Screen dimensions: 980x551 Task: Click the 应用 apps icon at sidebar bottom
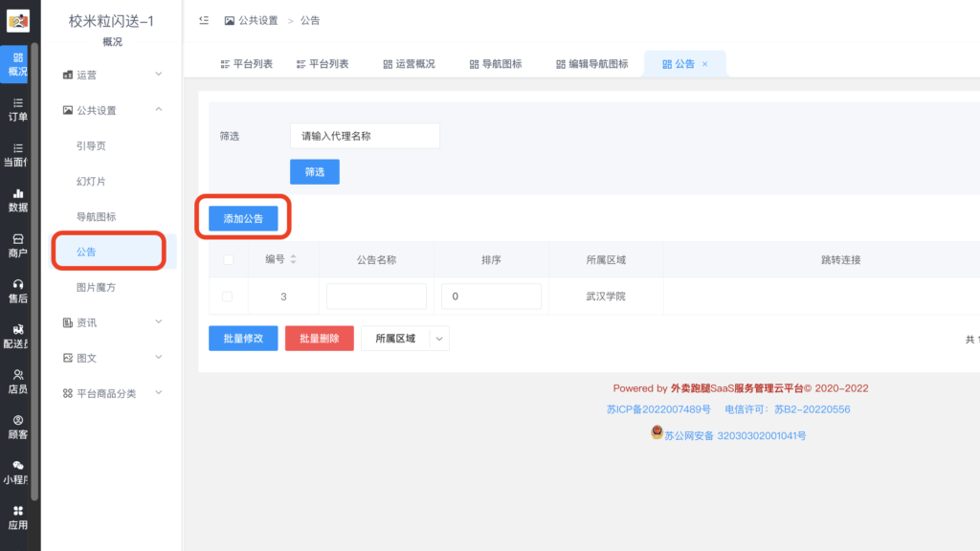pyautogui.click(x=17, y=518)
